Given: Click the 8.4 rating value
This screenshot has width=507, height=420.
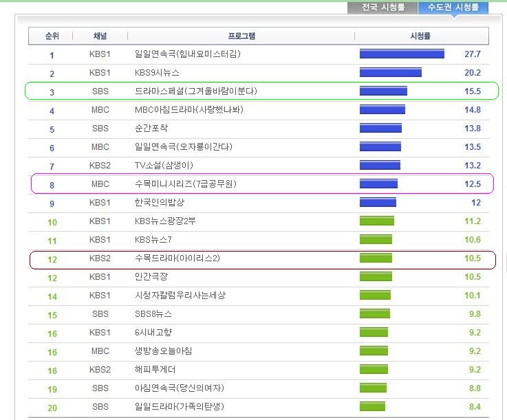Looking at the screenshot, I should (x=475, y=407).
